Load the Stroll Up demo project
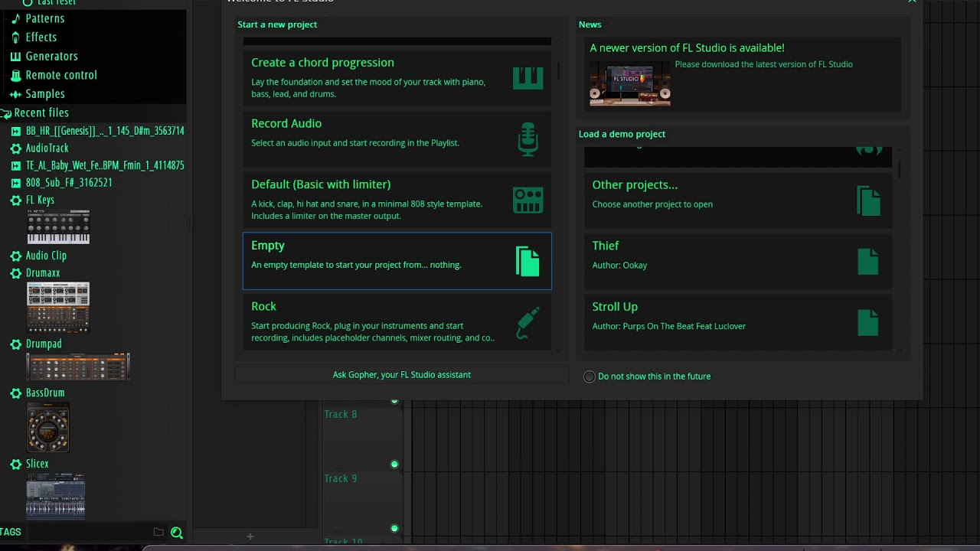The image size is (980, 551). click(x=738, y=322)
